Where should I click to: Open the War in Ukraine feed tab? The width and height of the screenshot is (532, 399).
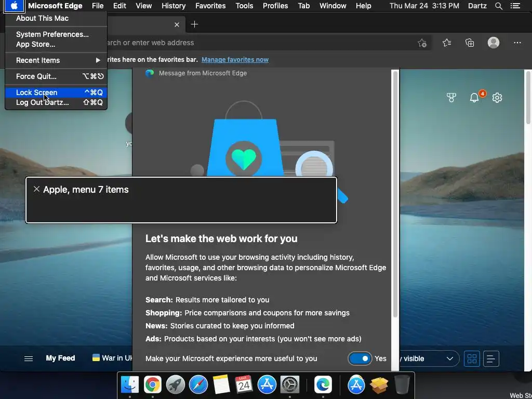112,358
